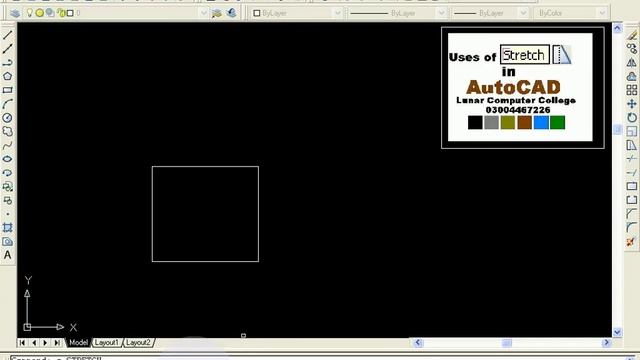The height and width of the screenshot is (360, 640).
Task: Expand the layer list dropdown
Action: [203, 13]
